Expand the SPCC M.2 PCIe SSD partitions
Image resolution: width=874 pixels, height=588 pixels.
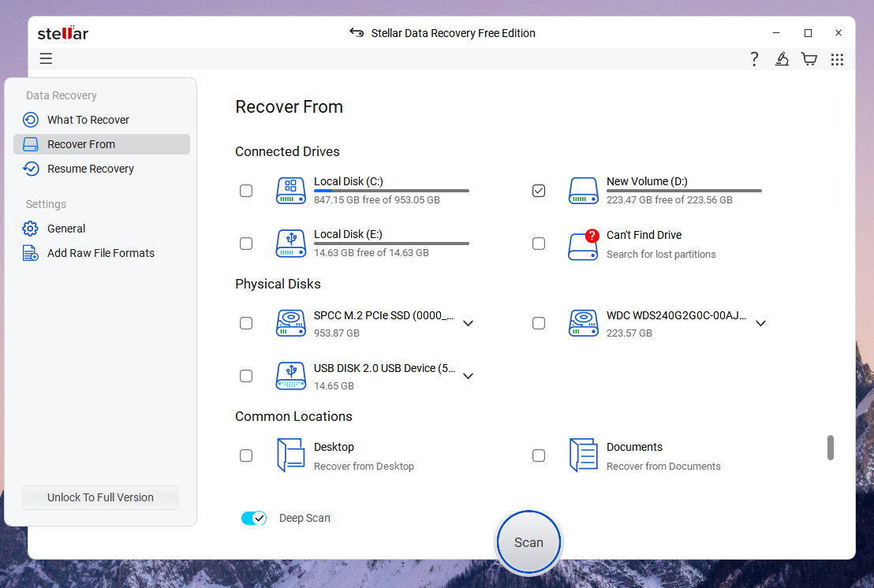[x=468, y=323]
